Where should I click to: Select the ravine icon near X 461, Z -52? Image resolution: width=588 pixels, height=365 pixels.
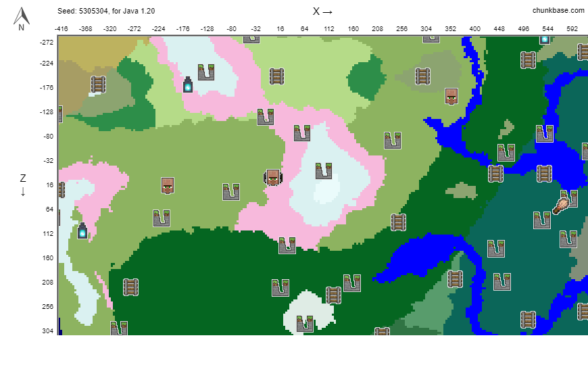tap(506, 152)
